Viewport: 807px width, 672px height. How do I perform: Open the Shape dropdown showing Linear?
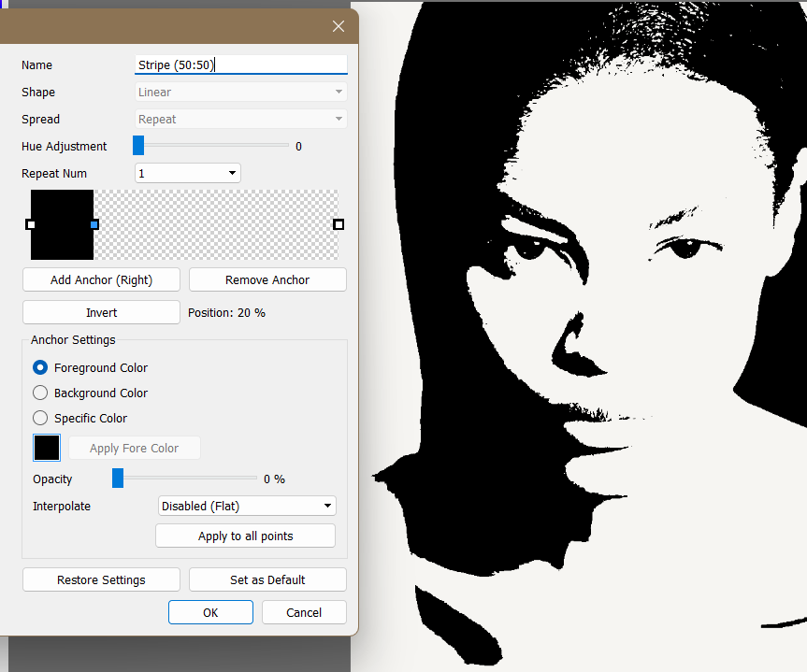point(241,93)
